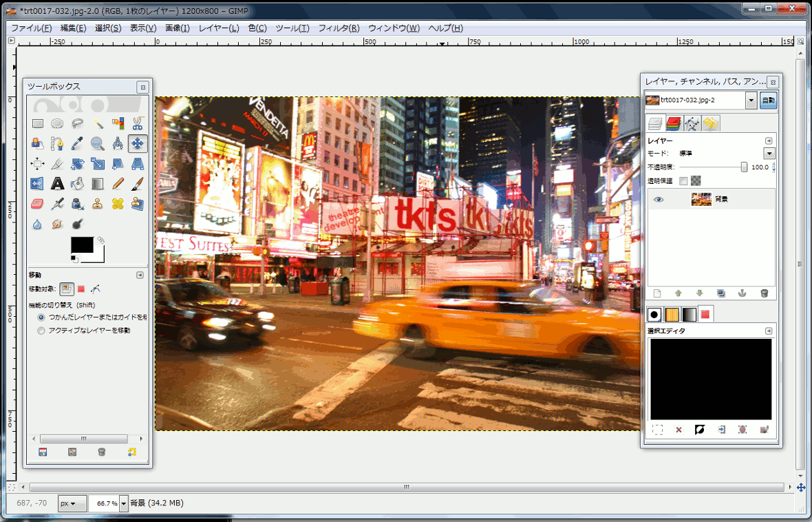
Task: Open the ファイル(F) menu
Action: [x=31, y=28]
